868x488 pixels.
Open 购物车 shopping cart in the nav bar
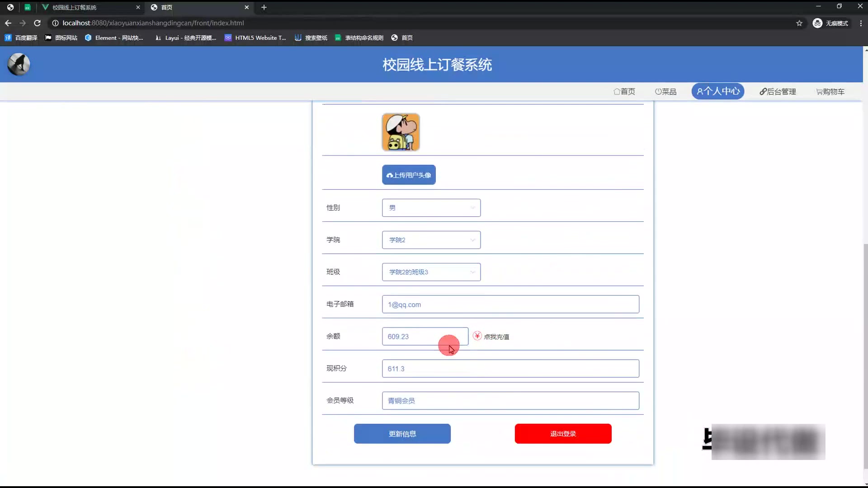[830, 92]
